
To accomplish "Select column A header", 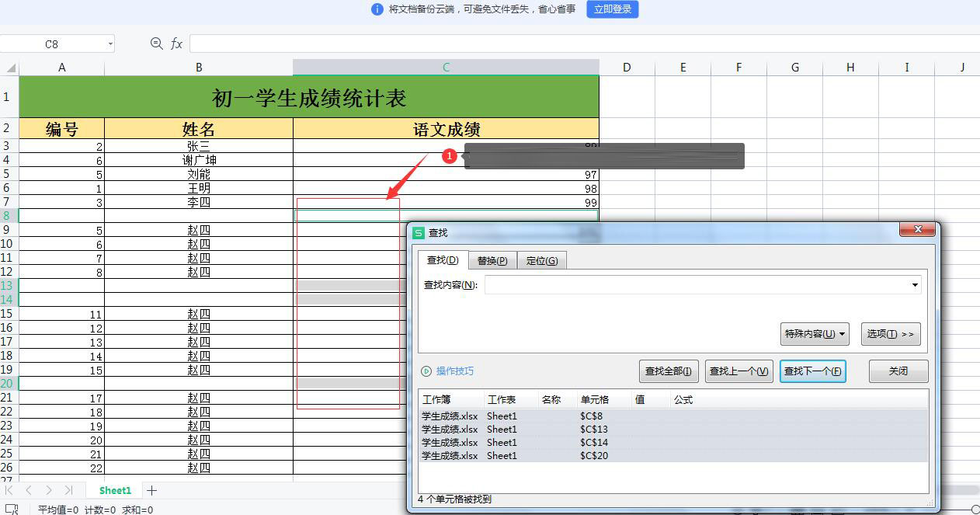I will click(62, 68).
